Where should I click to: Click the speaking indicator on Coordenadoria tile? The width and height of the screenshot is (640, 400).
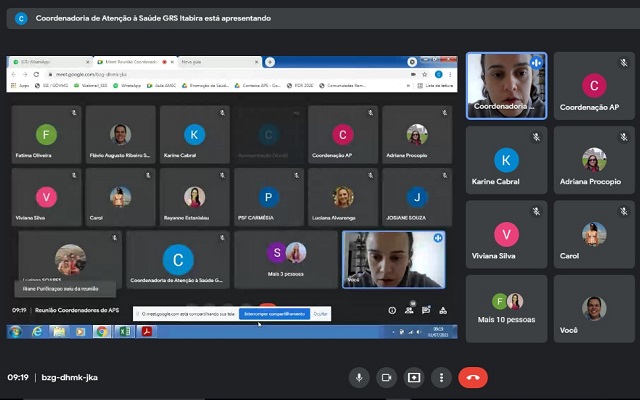(x=536, y=63)
